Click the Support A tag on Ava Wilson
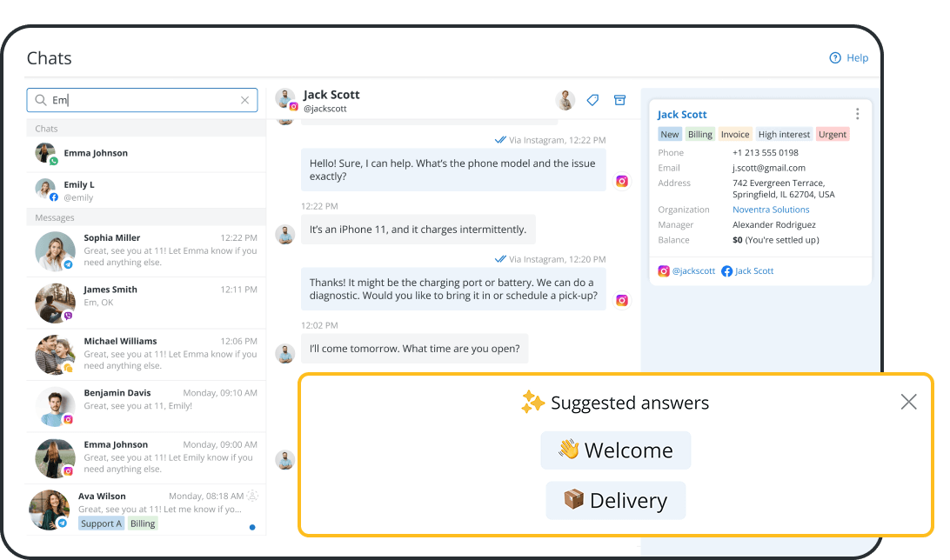 (x=100, y=523)
